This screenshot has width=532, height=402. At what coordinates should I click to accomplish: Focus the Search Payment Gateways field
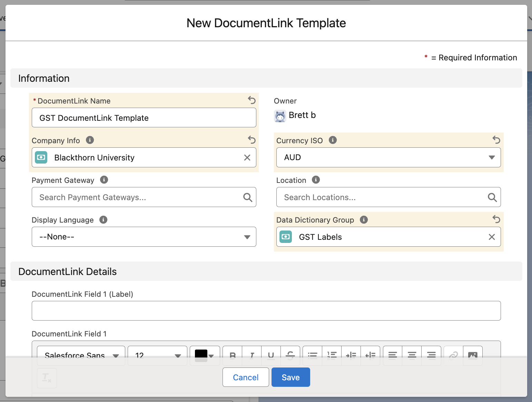point(144,197)
